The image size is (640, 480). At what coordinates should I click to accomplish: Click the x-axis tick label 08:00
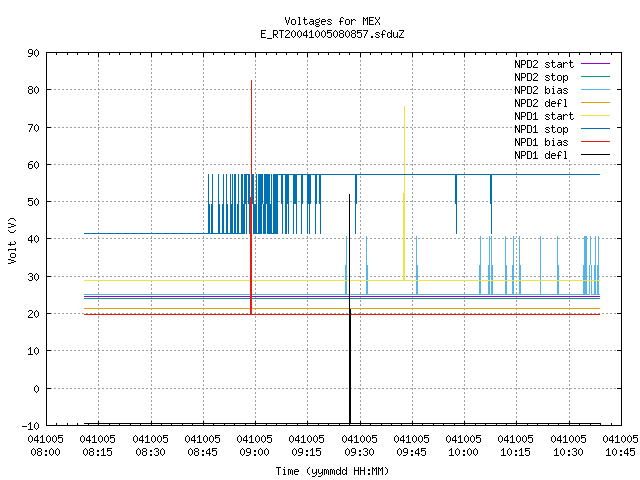[x=45, y=452]
